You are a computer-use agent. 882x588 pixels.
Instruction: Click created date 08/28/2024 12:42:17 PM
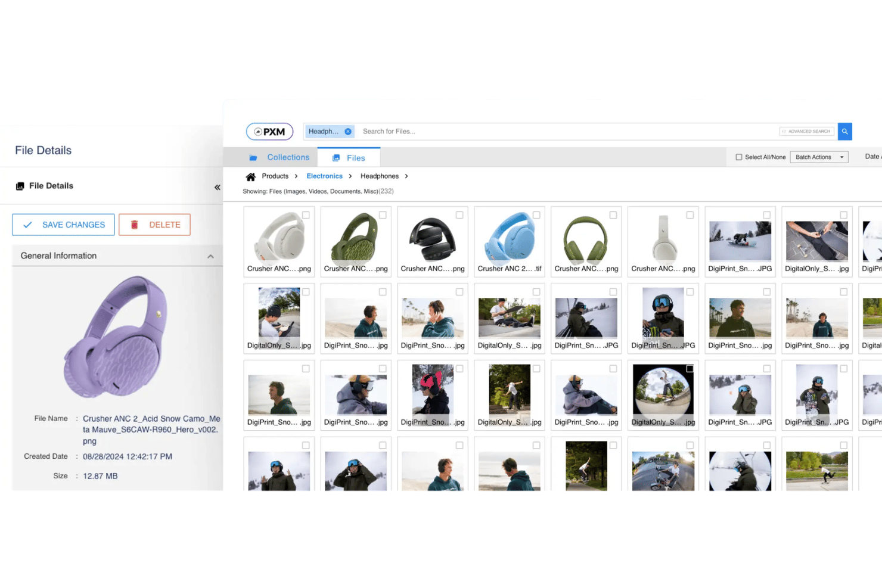coord(128,457)
